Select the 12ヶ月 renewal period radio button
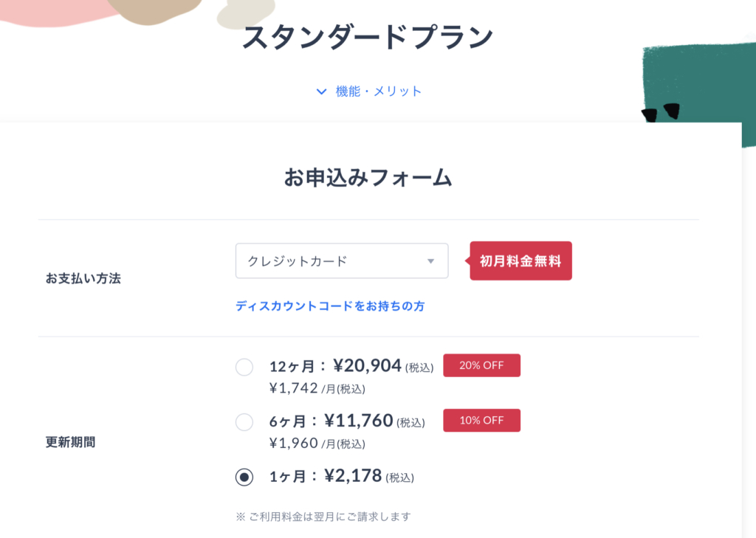Screen dimensions: 756x538 [x=244, y=367]
